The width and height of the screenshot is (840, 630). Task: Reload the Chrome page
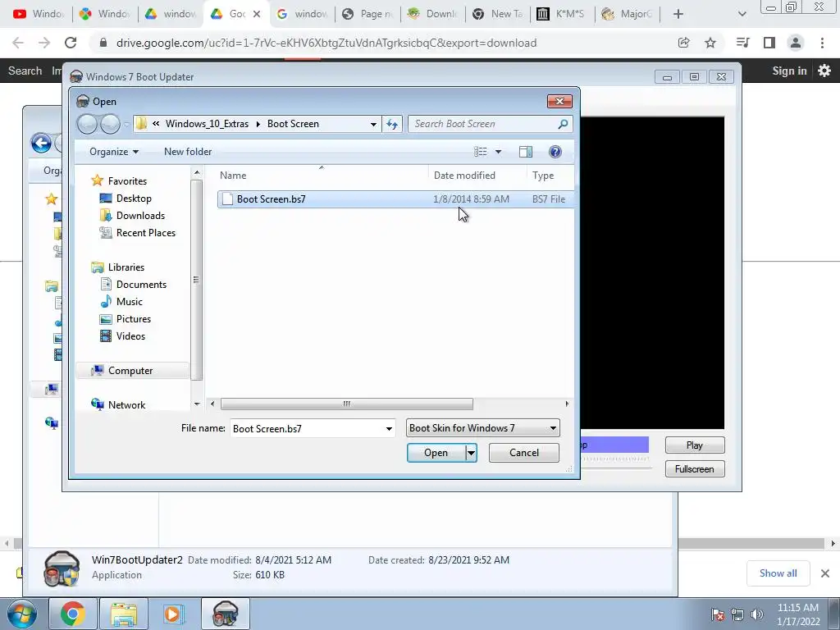[71, 43]
